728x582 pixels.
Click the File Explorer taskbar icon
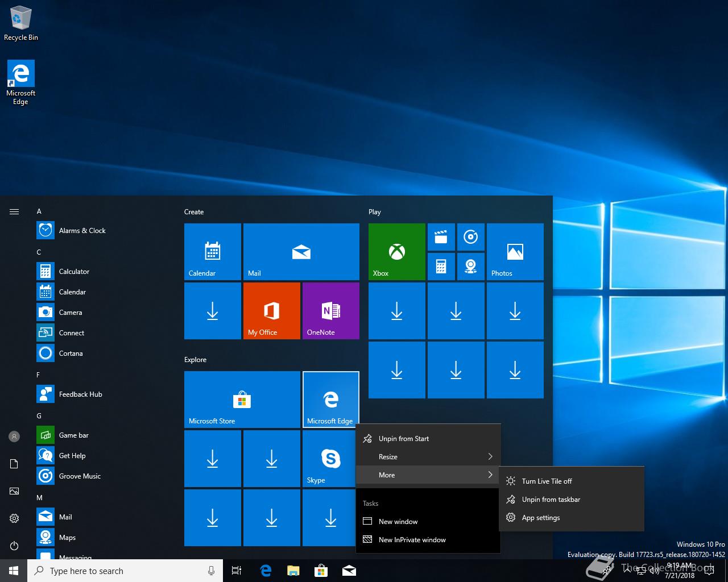[293, 571]
